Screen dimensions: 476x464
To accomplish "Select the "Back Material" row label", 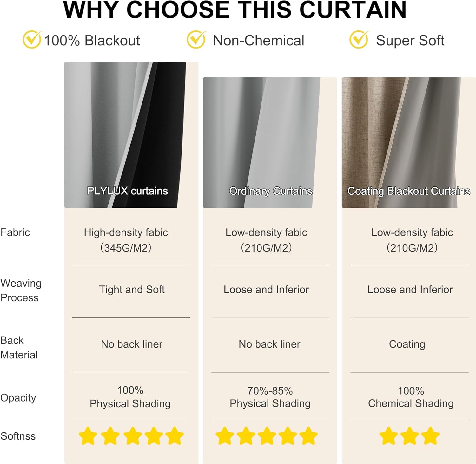I will [19, 347].
